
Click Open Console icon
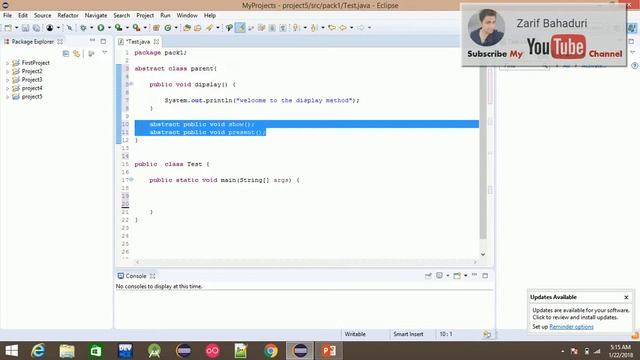(x=457, y=276)
